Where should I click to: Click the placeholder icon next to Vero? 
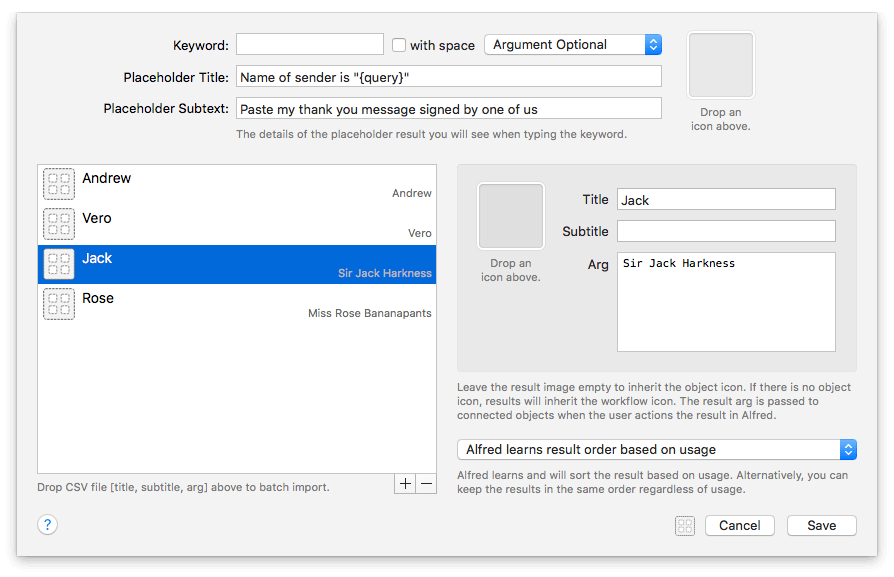pos(58,224)
